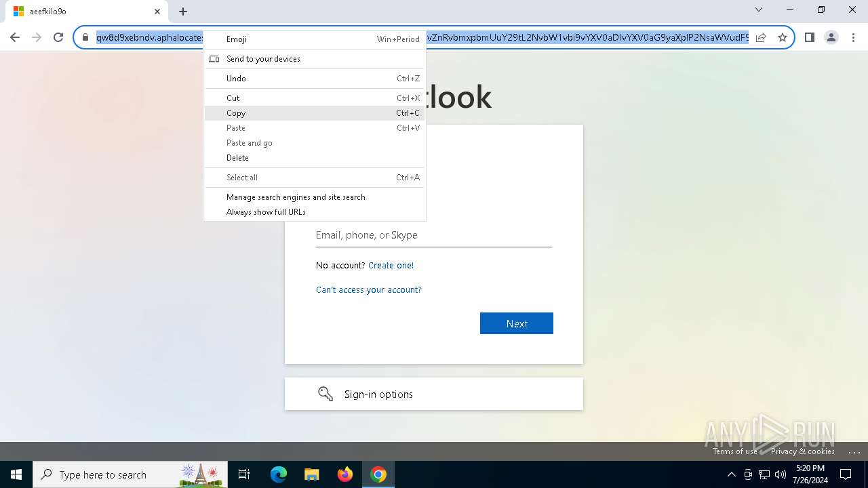The width and height of the screenshot is (868, 488).
Task: Reload the page with the refresh icon
Action: click(58, 37)
